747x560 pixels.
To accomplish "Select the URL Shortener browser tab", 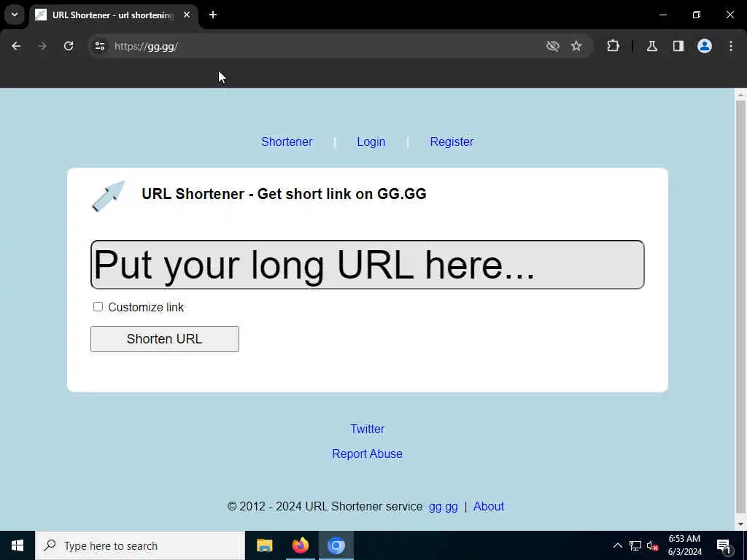I will (113, 15).
